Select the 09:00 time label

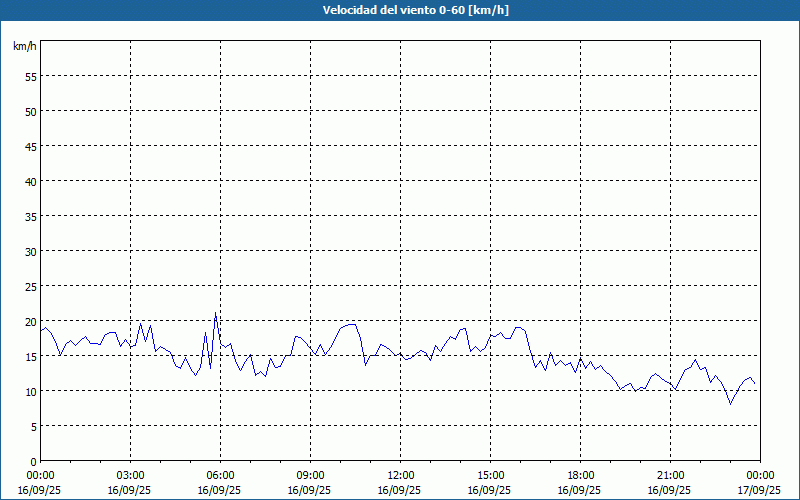(x=310, y=475)
